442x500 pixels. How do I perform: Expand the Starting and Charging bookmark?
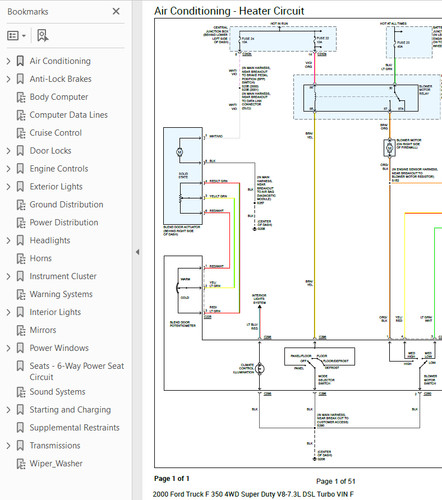pos(8,410)
